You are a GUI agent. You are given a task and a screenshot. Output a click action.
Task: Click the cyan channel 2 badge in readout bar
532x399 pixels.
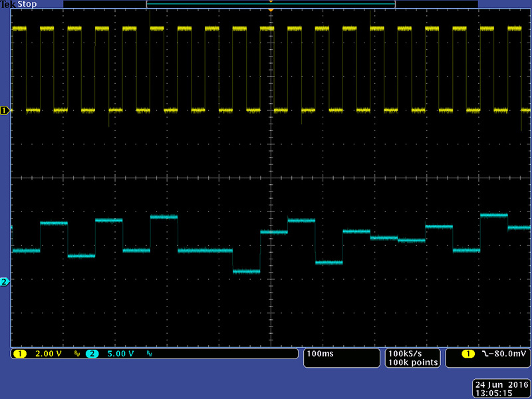pos(92,354)
